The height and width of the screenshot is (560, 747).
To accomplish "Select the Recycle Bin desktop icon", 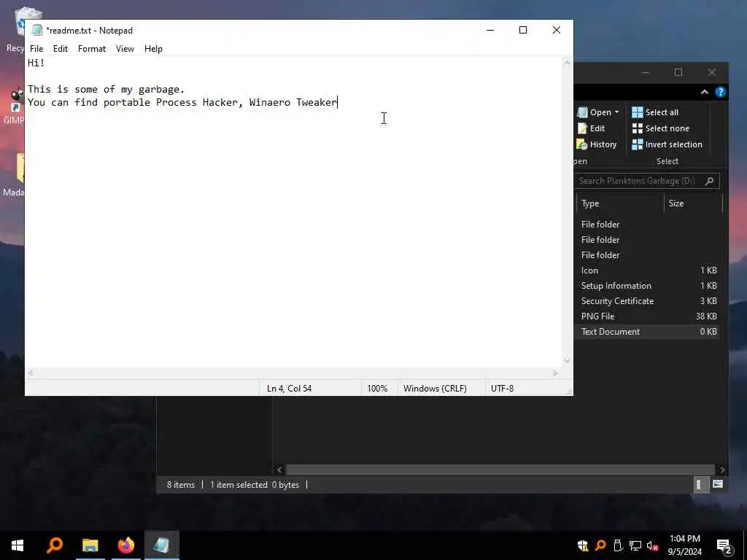I will pyautogui.click(x=15, y=30).
